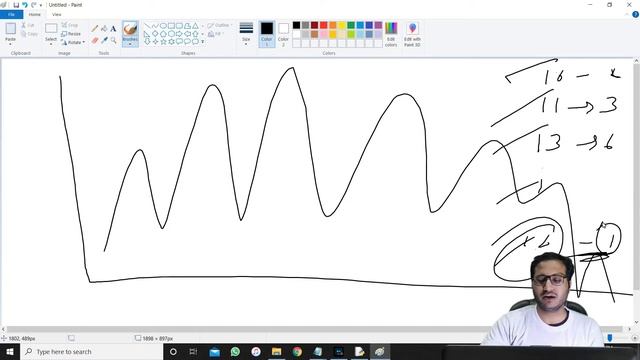Click the Resize button
The height and width of the screenshot is (360, 640).
click(71, 34)
